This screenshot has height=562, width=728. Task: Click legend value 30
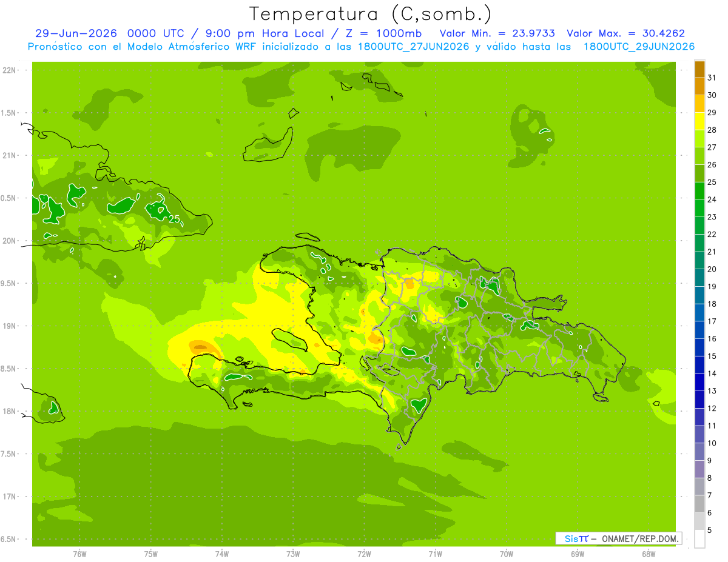click(x=712, y=95)
